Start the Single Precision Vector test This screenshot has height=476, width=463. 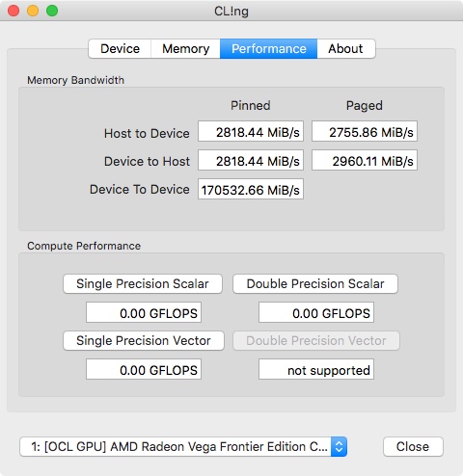144,340
